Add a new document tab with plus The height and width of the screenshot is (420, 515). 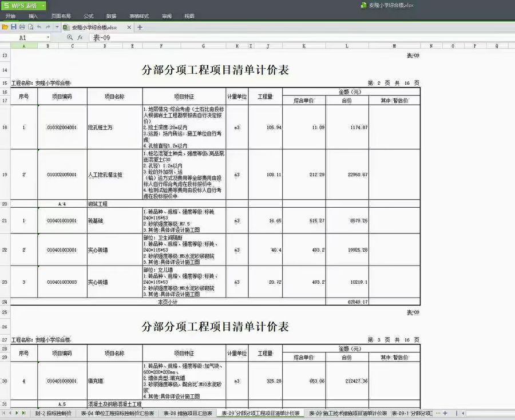tap(140, 27)
